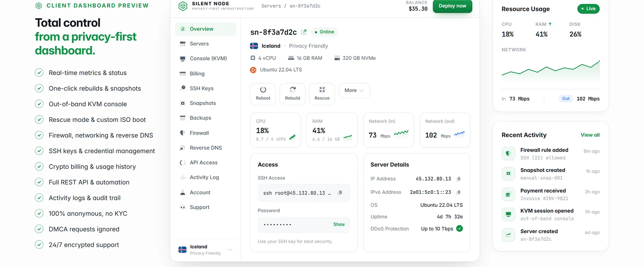Click the Firewall rule added shield icon

pyautogui.click(x=508, y=153)
